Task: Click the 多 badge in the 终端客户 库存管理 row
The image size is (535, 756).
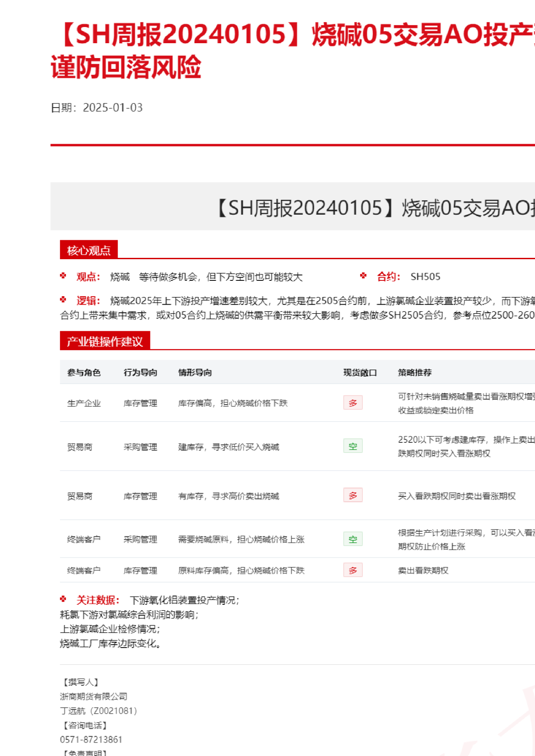Action: click(x=353, y=570)
